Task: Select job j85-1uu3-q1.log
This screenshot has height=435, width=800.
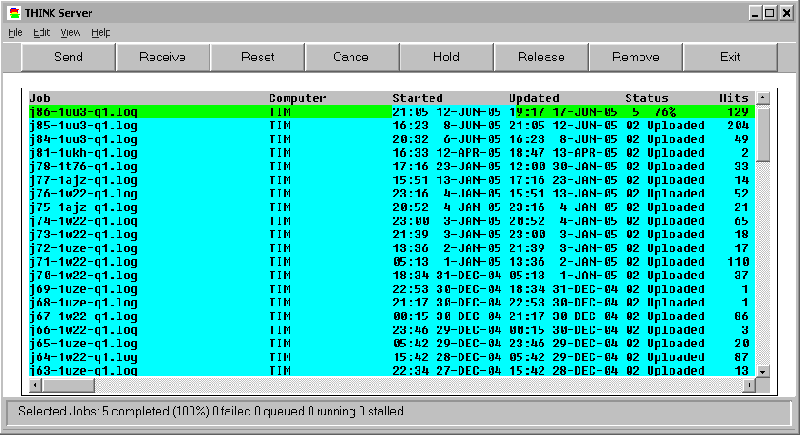Action: [391, 125]
